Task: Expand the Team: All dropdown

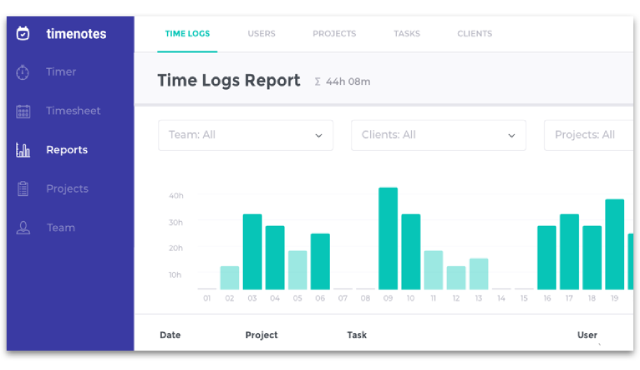Action: (246, 135)
